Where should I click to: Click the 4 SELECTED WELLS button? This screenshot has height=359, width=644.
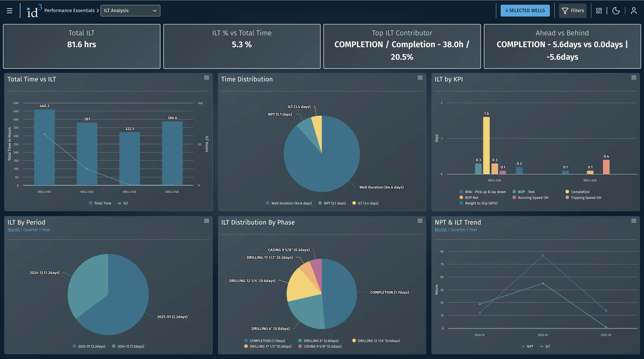point(525,11)
